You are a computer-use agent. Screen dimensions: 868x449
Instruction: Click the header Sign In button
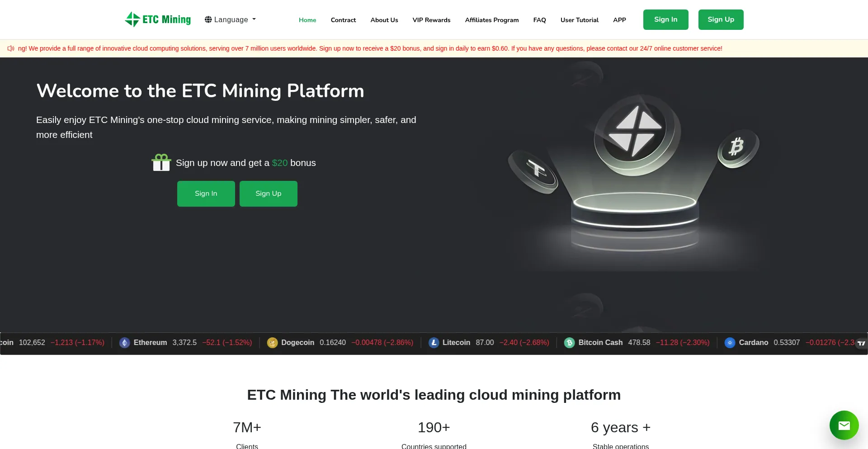665,19
